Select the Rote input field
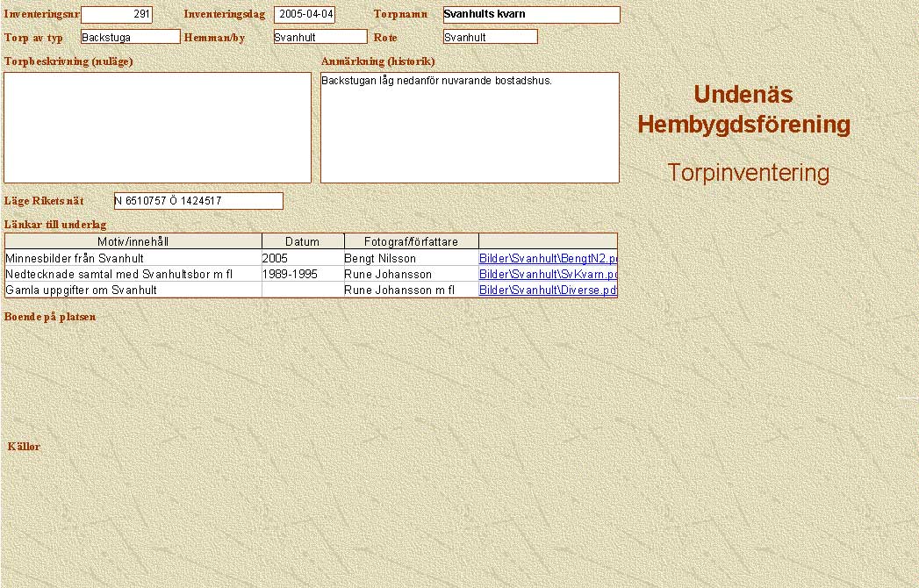Image resolution: width=919 pixels, height=588 pixels. (x=490, y=37)
